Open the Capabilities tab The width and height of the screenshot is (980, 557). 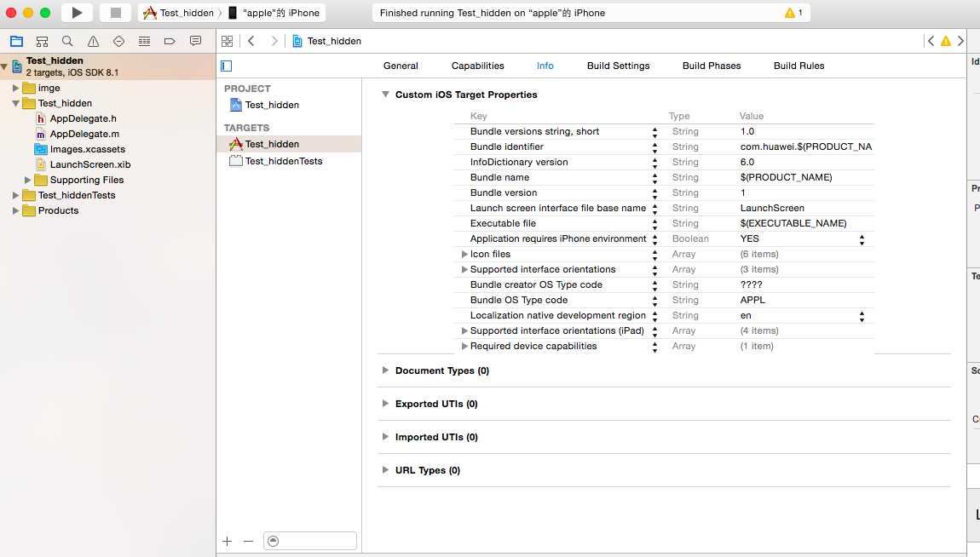(477, 66)
